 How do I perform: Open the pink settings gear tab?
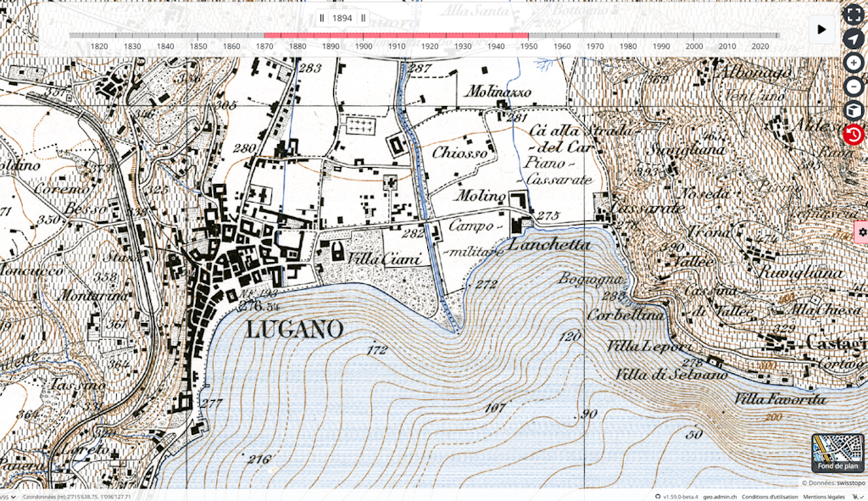click(x=861, y=231)
